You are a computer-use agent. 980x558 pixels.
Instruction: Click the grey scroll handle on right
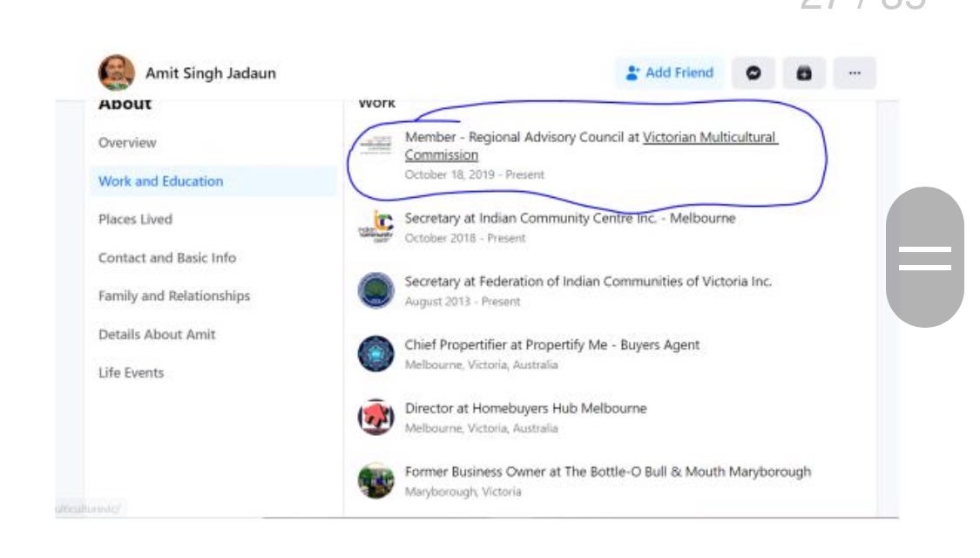pyautogui.click(x=925, y=257)
